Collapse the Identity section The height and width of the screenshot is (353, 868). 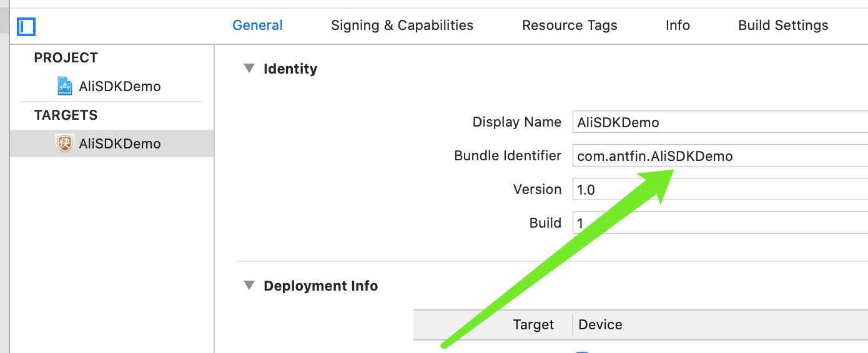[x=249, y=68]
